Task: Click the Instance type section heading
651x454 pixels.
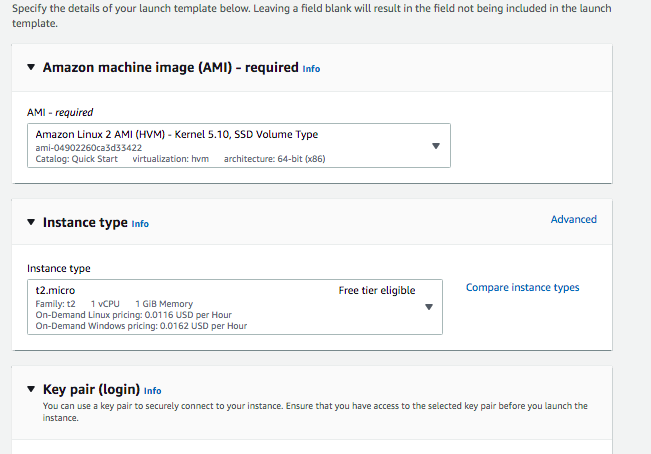Action: tap(85, 223)
